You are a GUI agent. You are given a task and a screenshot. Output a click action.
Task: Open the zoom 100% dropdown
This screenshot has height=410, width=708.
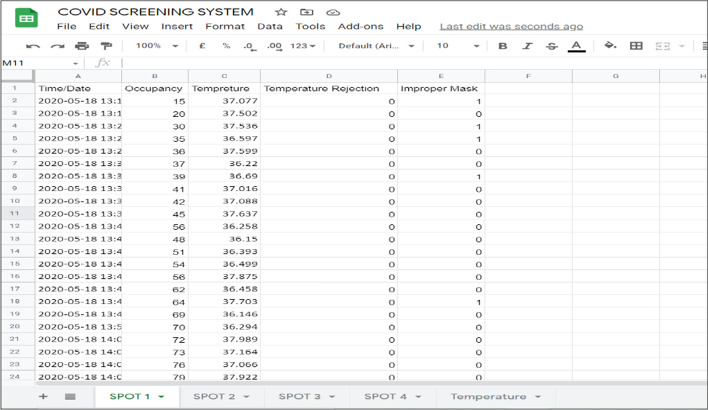tap(156, 46)
